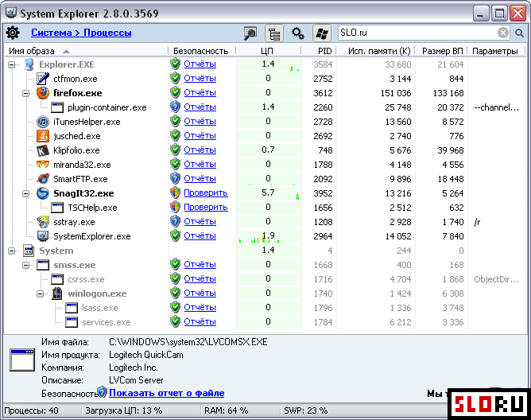Image resolution: width=531 pixels, height=420 pixels.
Task: Open Отчёты link for services.exe
Action: (x=200, y=321)
